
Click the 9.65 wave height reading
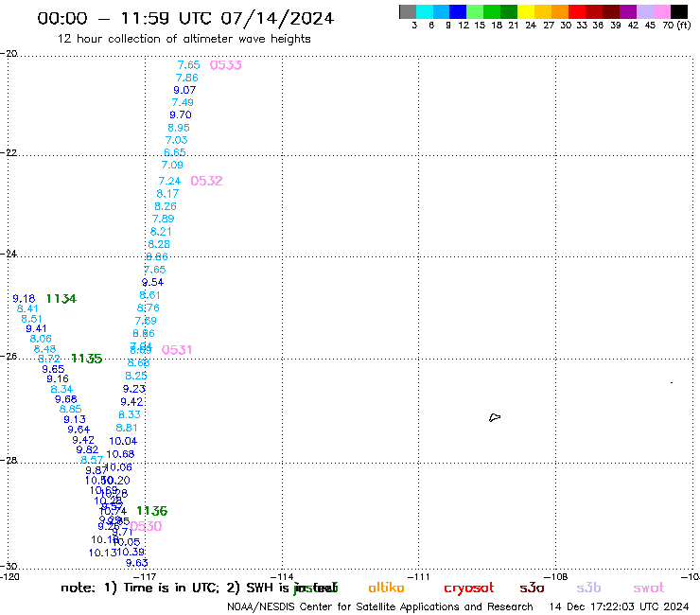[x=53, y=369]
